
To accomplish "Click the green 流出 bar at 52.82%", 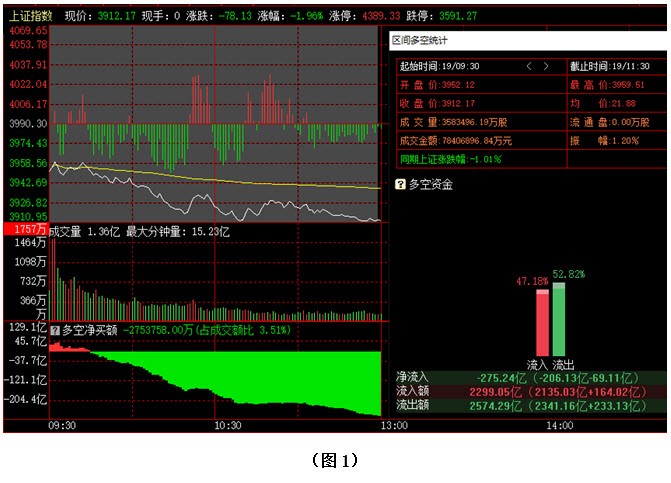I will point(559,320).
